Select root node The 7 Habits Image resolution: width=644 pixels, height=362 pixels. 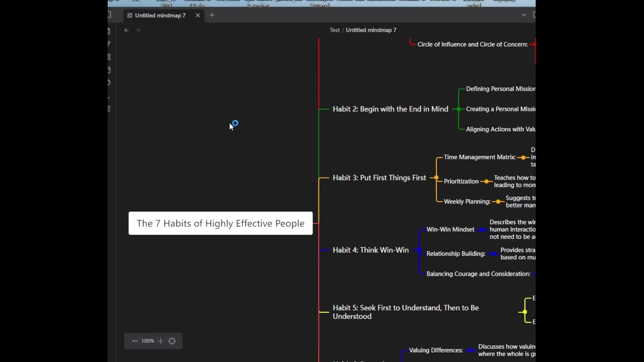point(220,223)
